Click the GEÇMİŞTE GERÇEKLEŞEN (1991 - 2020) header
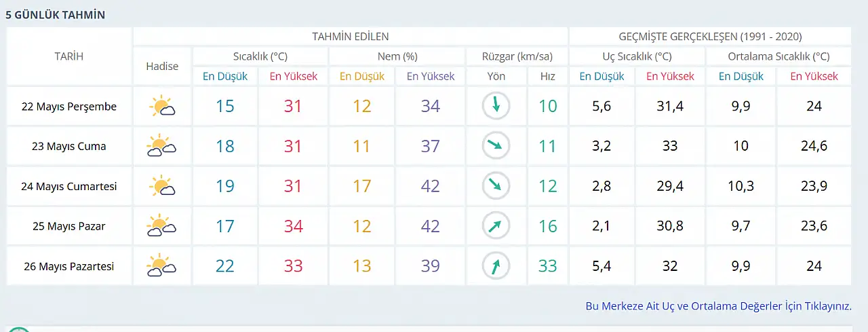868x332 pixels. point(710,37)
